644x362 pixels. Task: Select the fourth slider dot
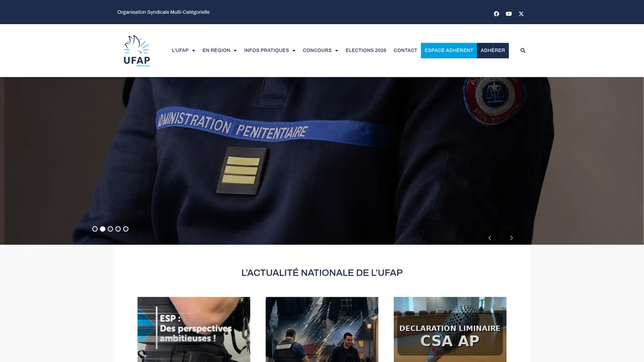click(118, 229)
